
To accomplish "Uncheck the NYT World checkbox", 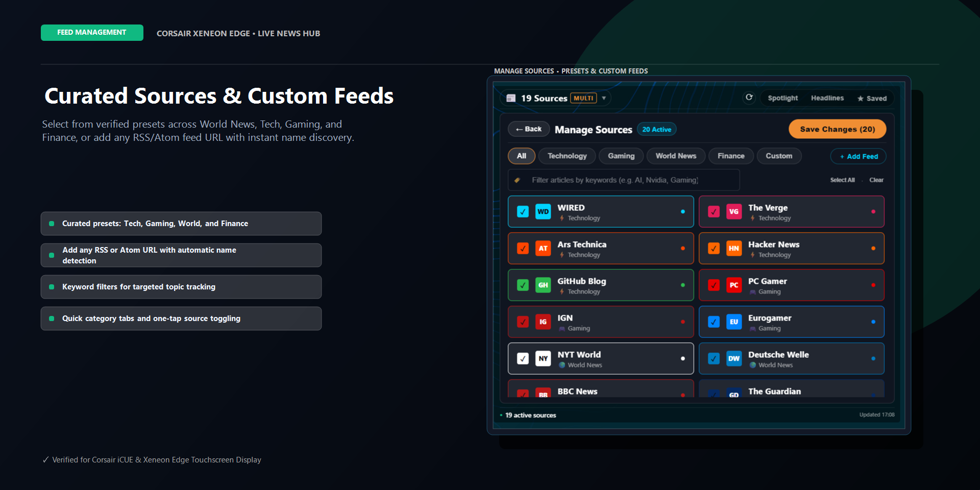I will (523, 358).
